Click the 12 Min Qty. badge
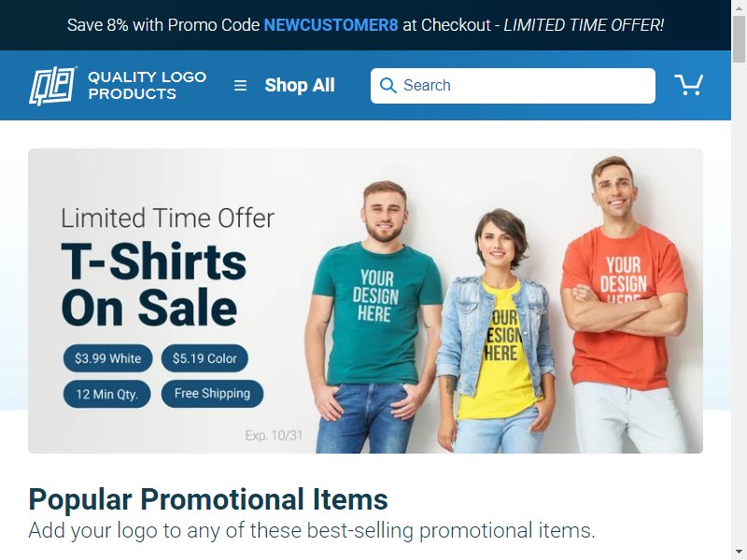The image size is (747, 560). [x=106, y=394]
